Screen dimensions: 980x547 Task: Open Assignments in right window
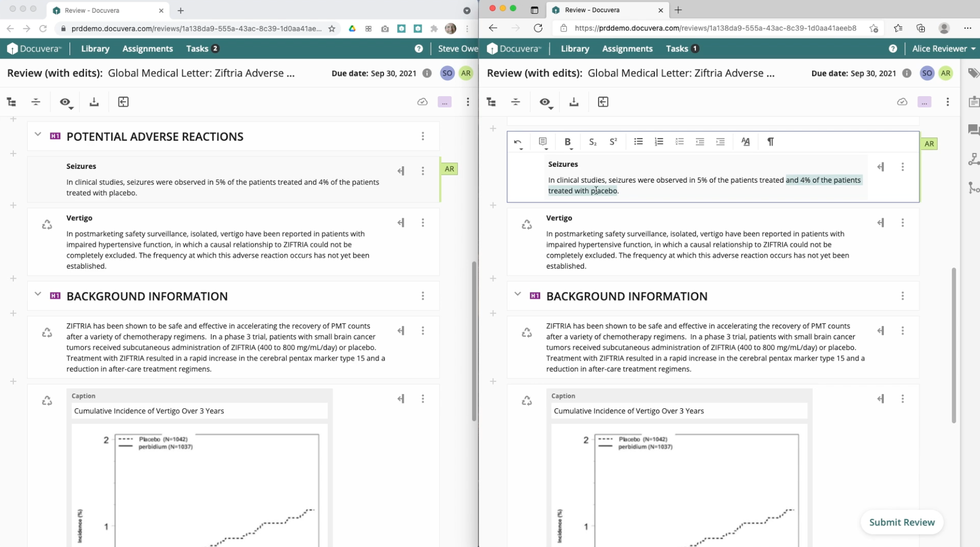(627, 48)
